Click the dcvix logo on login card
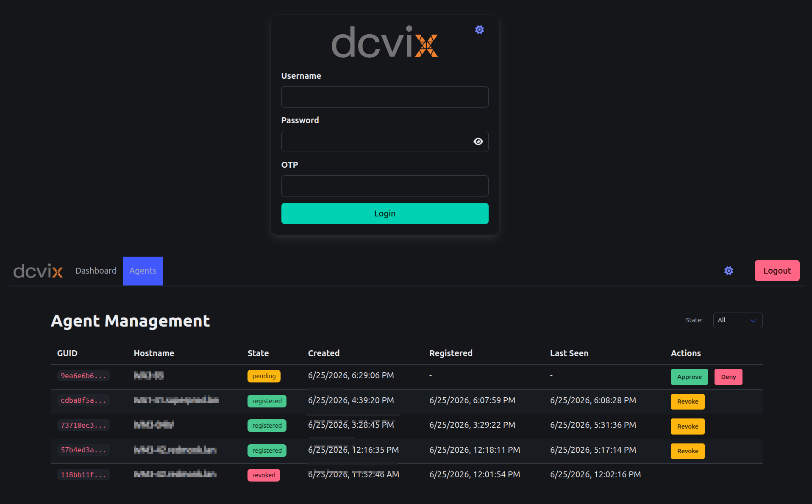The image size is (812, 504). 384,42
